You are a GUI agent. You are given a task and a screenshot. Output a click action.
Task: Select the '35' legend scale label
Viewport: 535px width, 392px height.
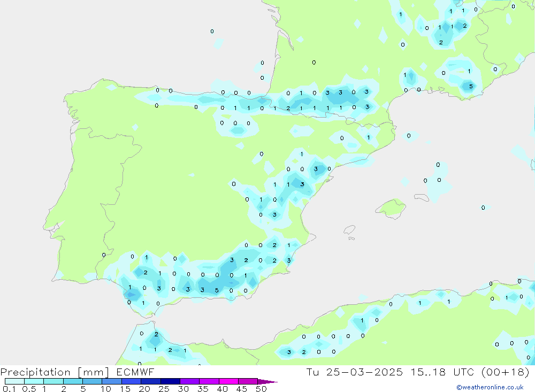(x=203, y=389)
